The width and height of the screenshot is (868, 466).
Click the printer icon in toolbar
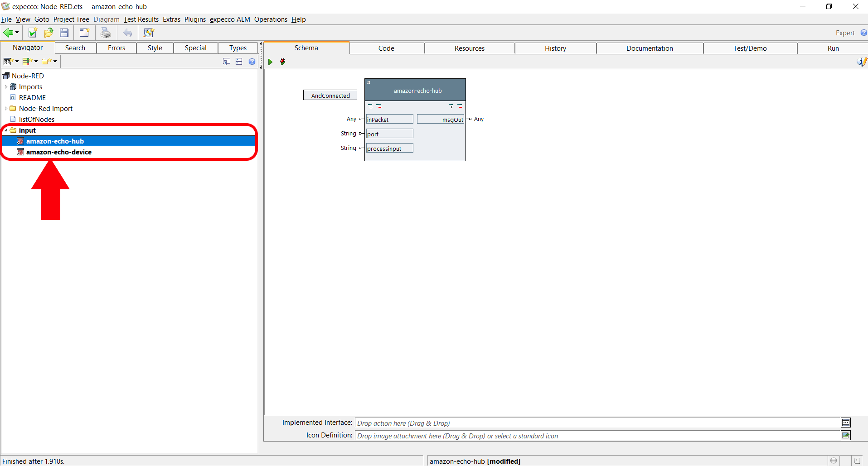106,33
